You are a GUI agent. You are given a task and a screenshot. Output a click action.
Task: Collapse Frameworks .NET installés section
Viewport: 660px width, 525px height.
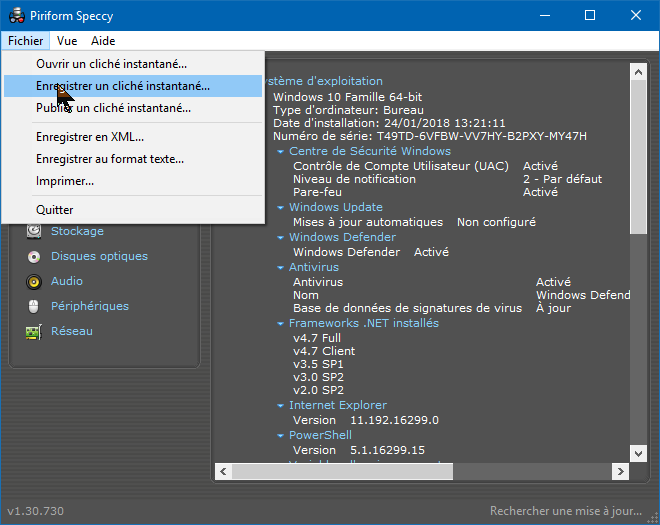(x=280, y=323)
